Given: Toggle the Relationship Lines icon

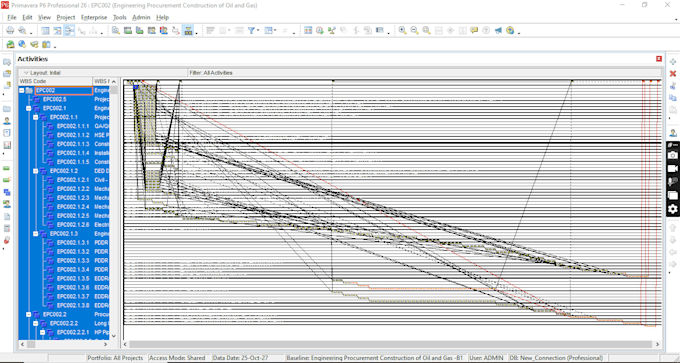Looking at the screenshot, I should click(69, 30).
